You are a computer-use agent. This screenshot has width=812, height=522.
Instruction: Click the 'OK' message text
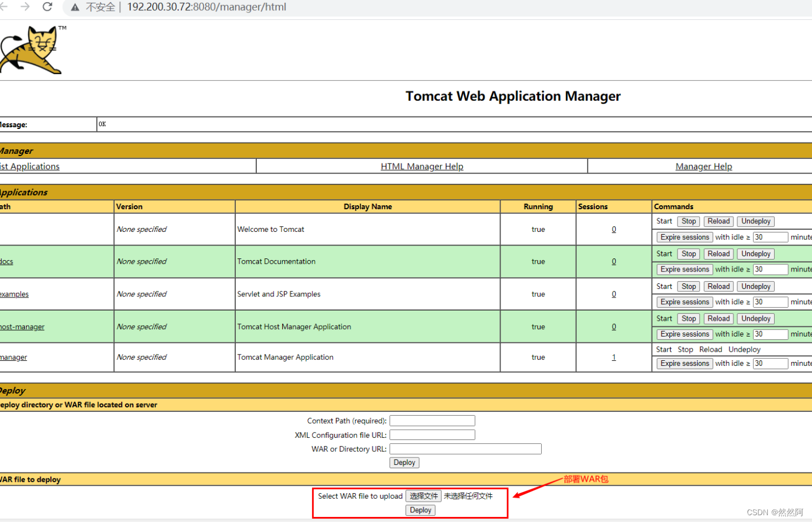coord(102,124)
